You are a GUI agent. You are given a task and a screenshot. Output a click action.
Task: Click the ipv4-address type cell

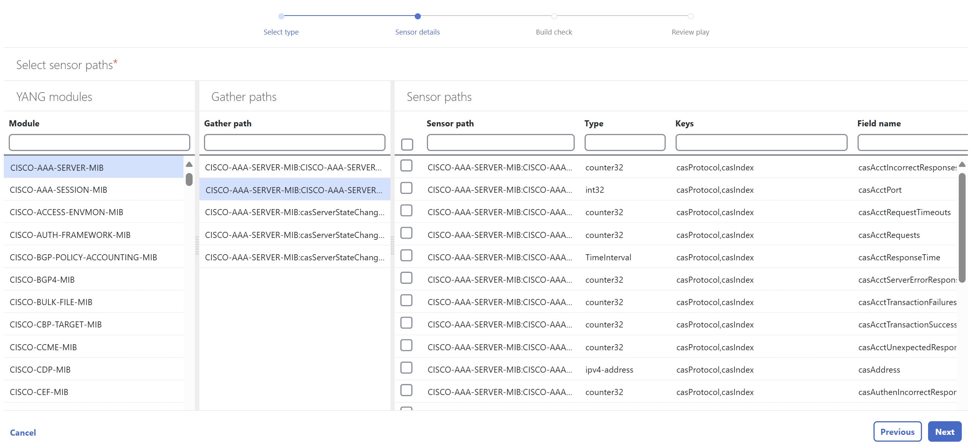pos(609,370)
